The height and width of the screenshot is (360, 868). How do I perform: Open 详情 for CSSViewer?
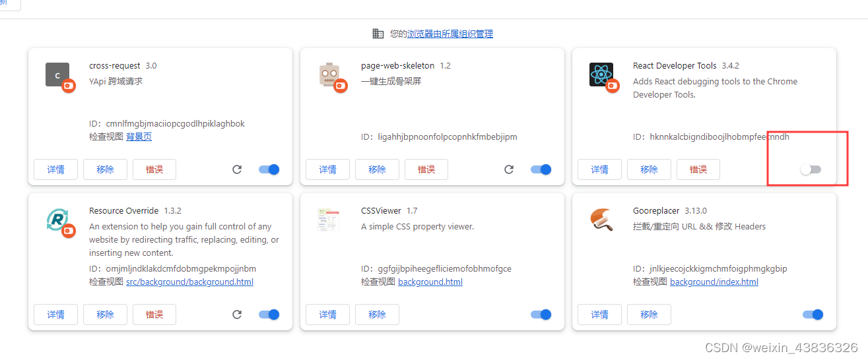pyautogui.click(x=328, y=315)
